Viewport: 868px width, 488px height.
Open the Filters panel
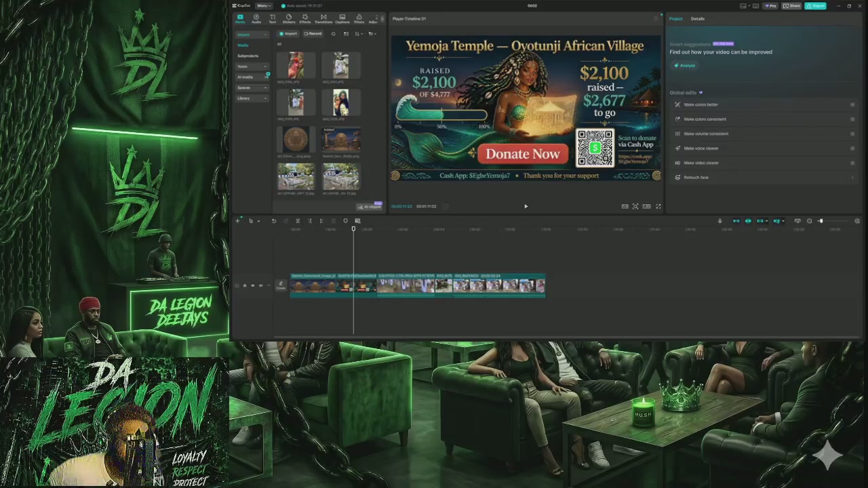point(359,18)
